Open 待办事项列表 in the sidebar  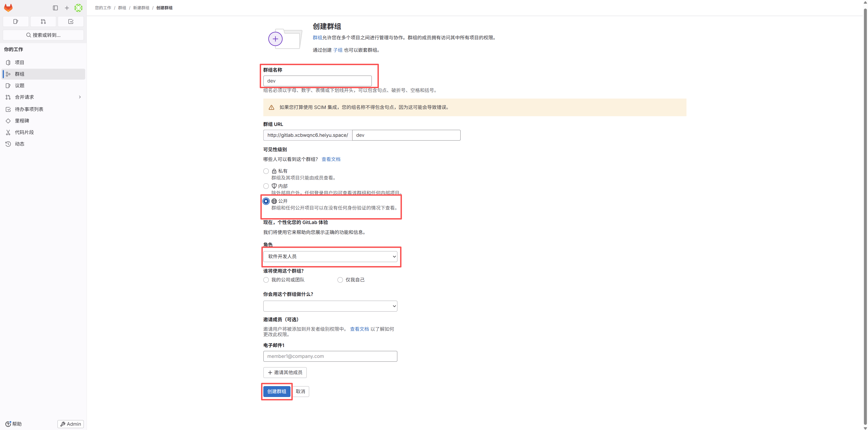(43, 109)
